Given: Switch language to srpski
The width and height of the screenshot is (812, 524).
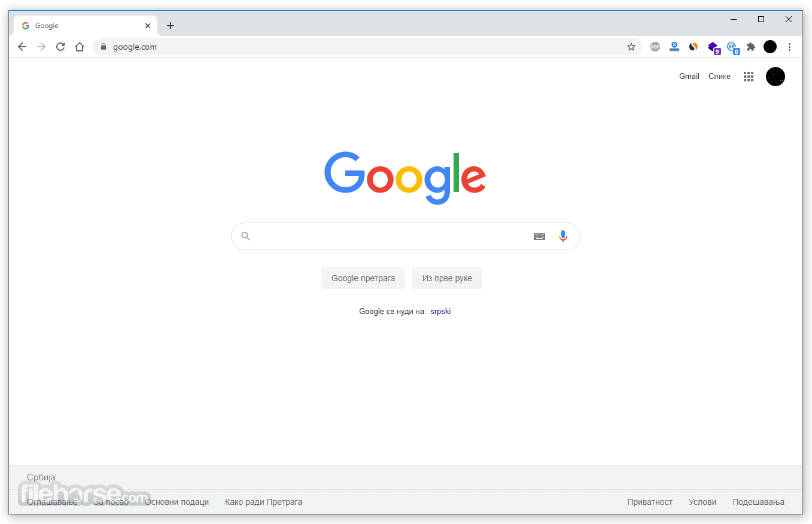Looking at the screenshot, I should pyautogui.click(x=440, y=312).
